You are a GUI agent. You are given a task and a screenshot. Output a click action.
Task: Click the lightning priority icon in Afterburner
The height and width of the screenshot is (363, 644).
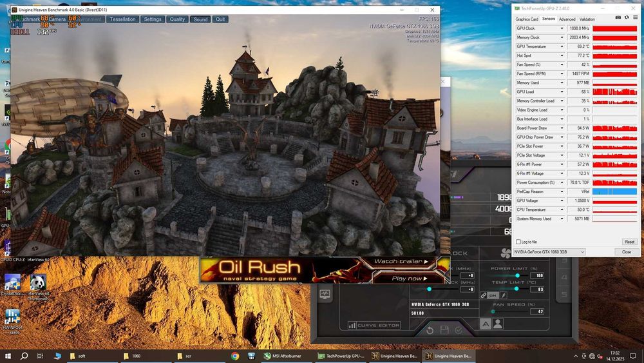point(503,295)
